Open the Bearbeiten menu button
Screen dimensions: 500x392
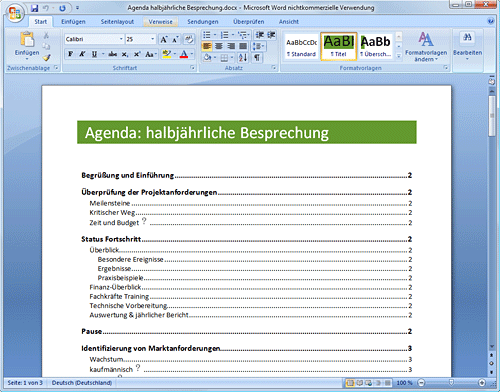[x=467, y=45]
